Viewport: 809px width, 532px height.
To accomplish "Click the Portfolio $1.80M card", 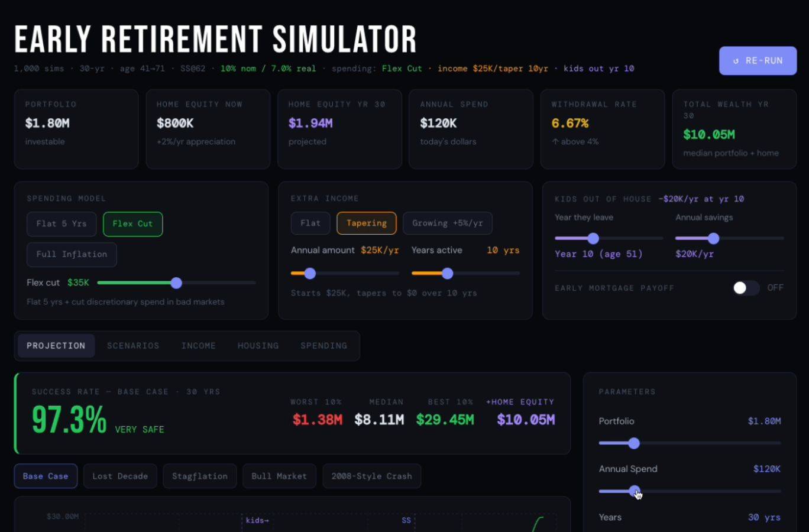I will (76, 129).
